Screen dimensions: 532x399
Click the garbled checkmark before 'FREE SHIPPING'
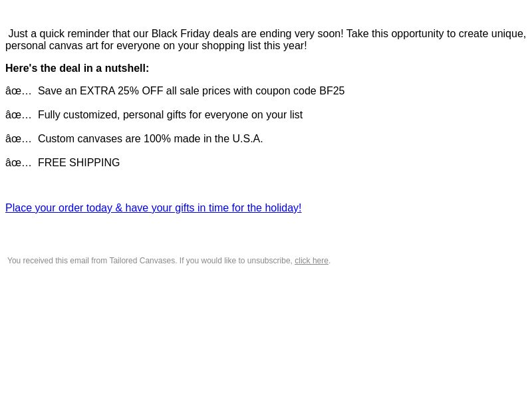pos(19,162)
